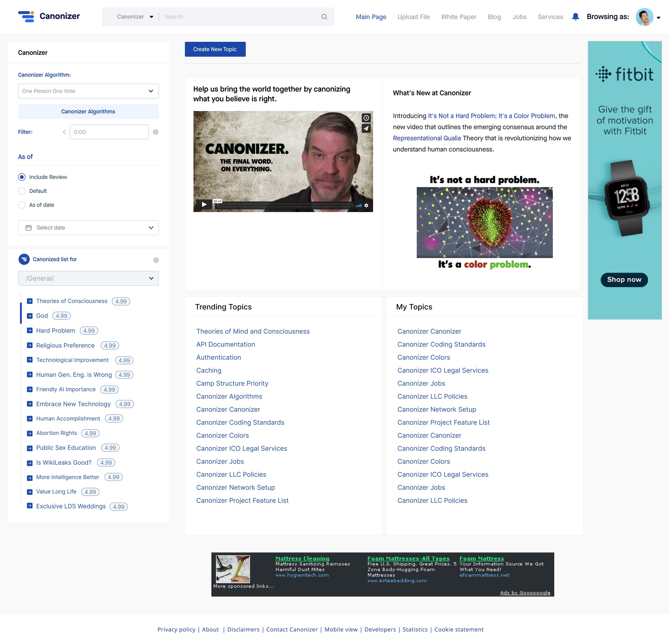
Task: Click the topic list scrollbar thumb
Action: coord(21,313)
